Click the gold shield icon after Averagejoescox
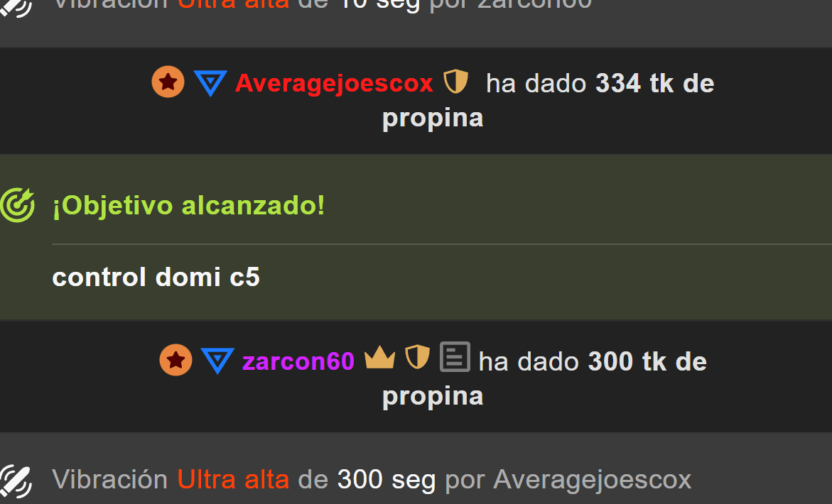 pyautogui.click(x=456, y=82)
